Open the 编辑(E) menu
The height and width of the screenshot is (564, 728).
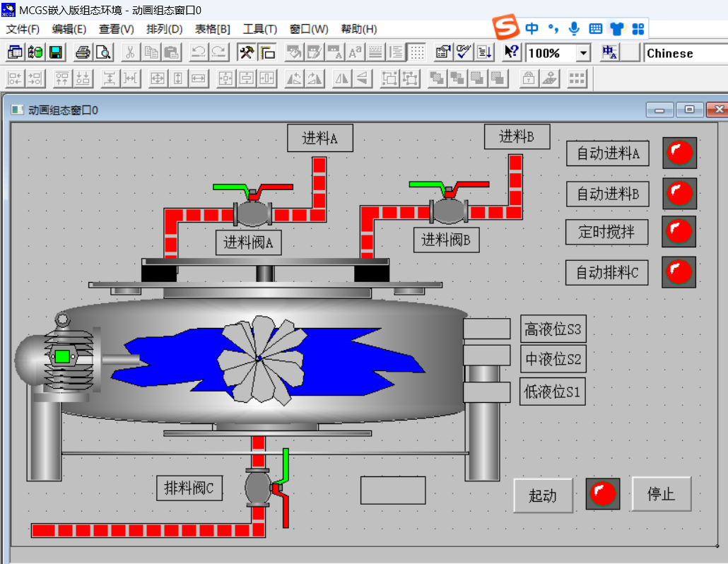[69, 29]
